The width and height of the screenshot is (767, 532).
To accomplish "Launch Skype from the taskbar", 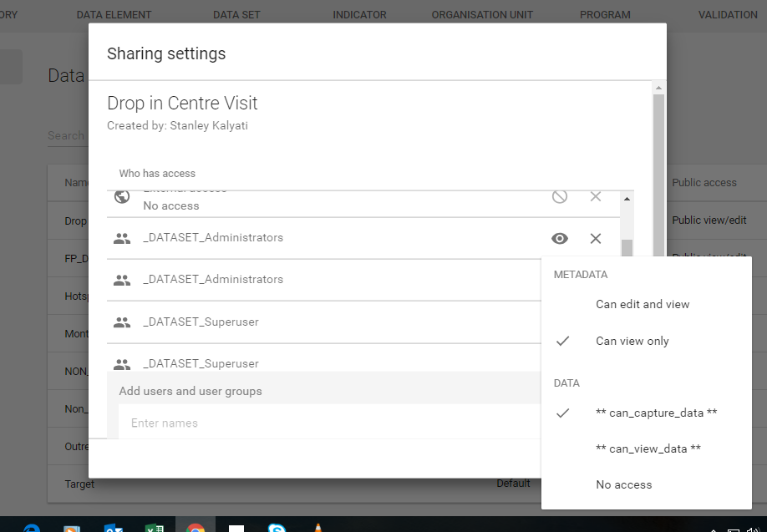I will pyautogui.click(x=277, y=526).
